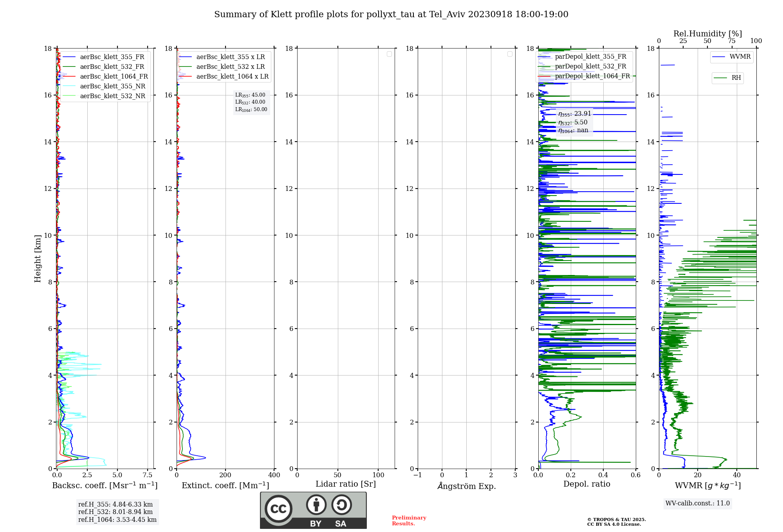Viewport: 783px width, 532px height.
Task: Click ref.H_1064: 3.53-4.45 km text
Action: tap(117, 520)
